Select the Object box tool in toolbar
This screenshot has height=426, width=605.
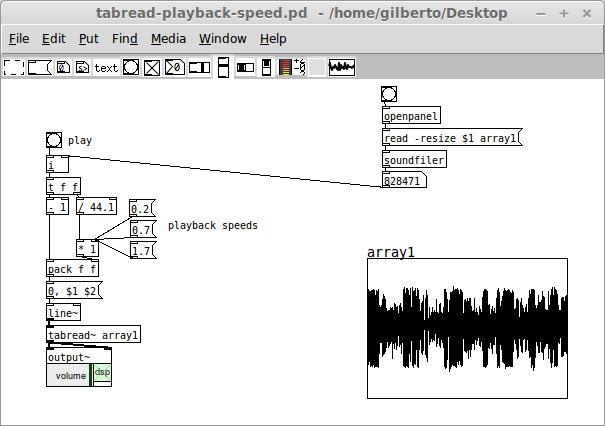click(15, 67)
